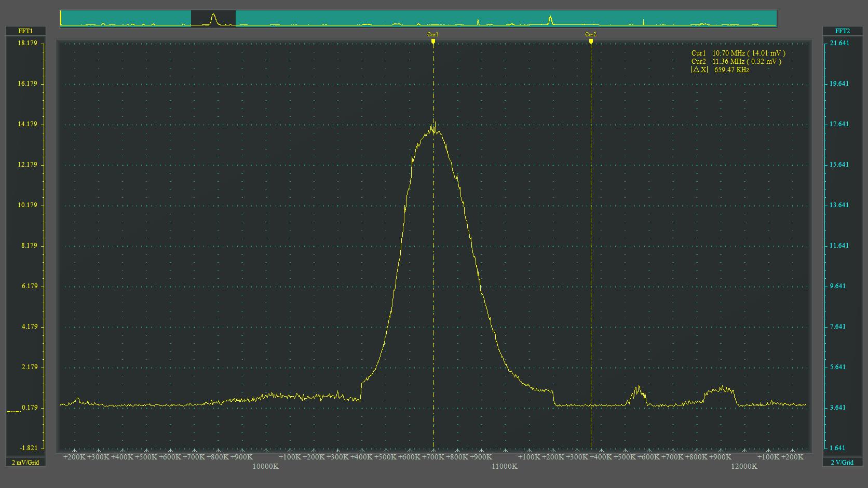Select the Cur2 cursor marker handle
Viewport: 868px width, 488px height.
click(591, 41)
